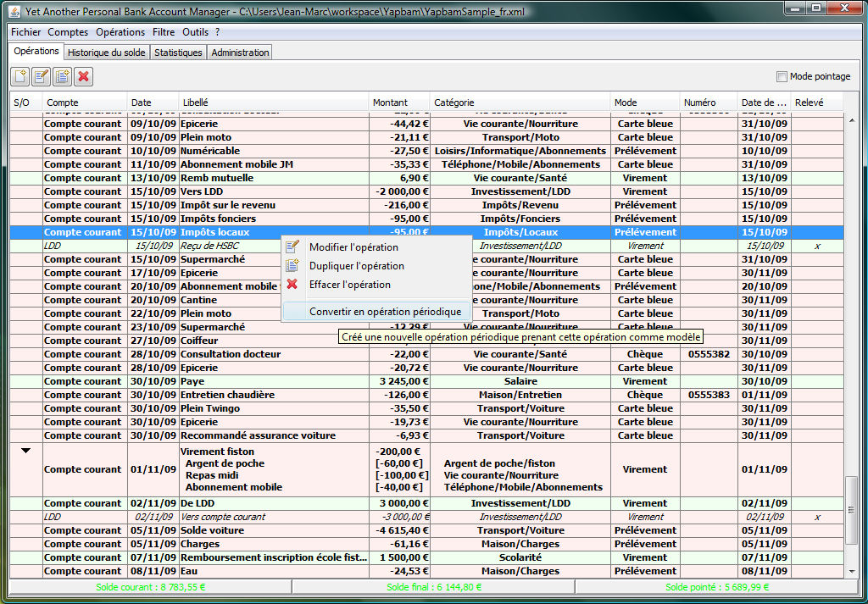
Task: Select the Remboursement inscription école row
Action: (426, 557)
